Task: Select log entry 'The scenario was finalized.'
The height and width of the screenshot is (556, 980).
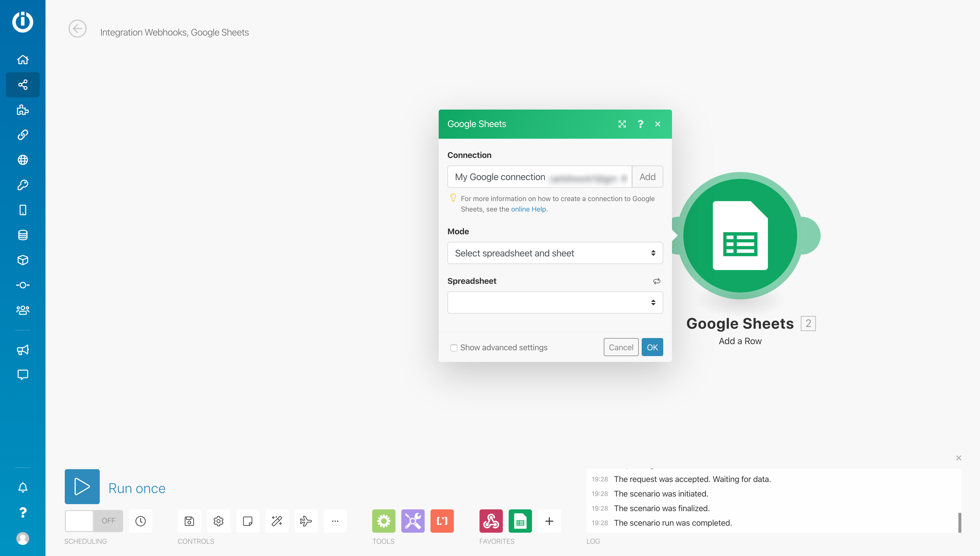Action: [x=661, y=508]
